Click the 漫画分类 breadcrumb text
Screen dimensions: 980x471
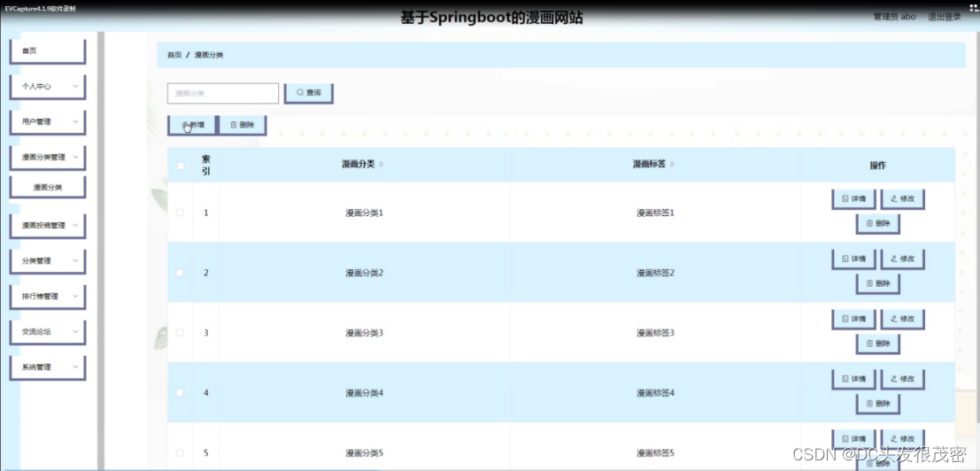(x=209, y=55)
